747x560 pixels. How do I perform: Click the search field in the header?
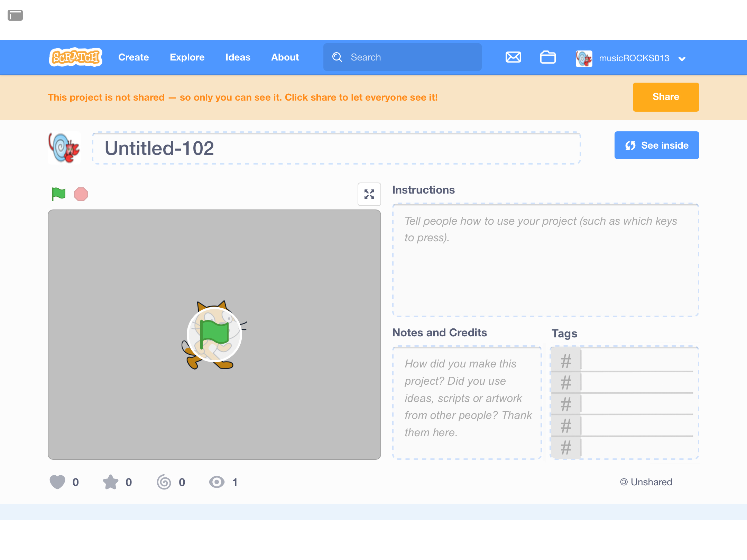click(402, 57)
